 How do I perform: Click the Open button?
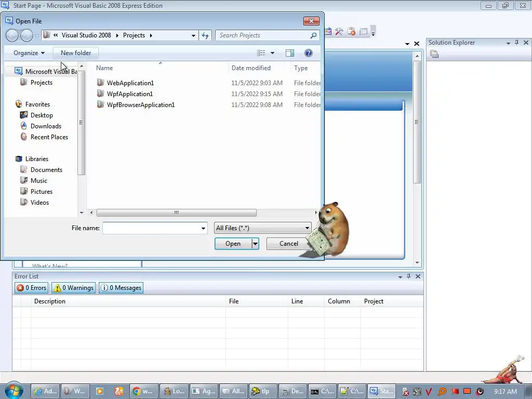(x=233, y=244)
